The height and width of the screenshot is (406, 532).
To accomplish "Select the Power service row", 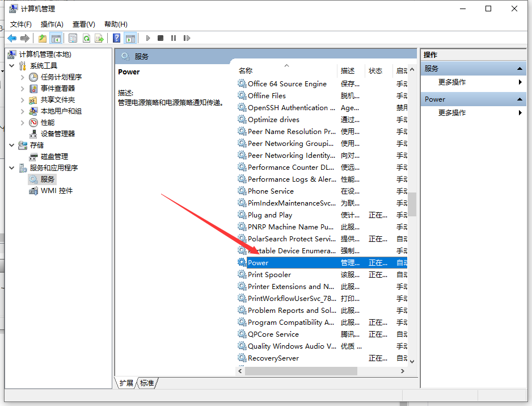I will [x=322, y=263].
